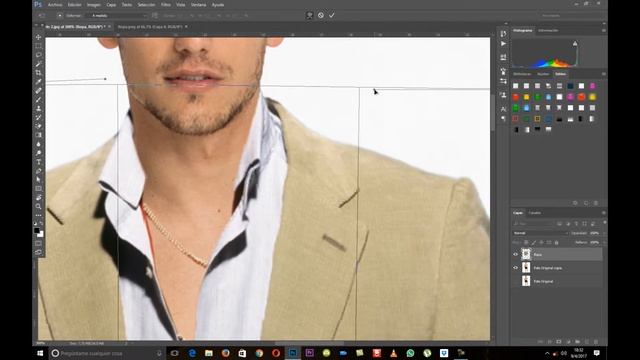
Task: Select the Crop tool
Action: [38, 73]
